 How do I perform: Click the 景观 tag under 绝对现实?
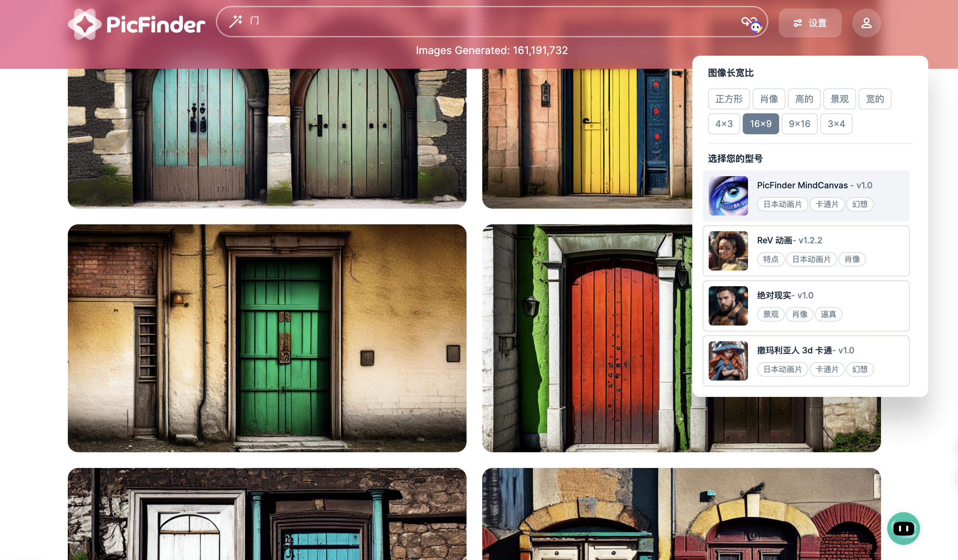771,315
